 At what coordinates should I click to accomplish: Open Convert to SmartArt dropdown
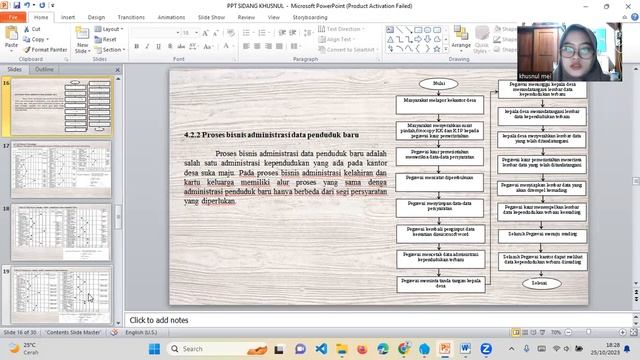tap(348, 49)
